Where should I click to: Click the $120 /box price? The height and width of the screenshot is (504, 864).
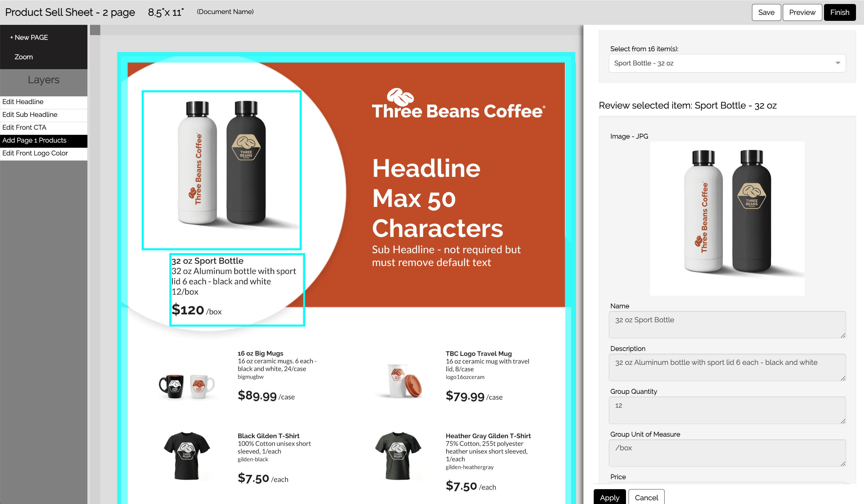click(197, 310)
